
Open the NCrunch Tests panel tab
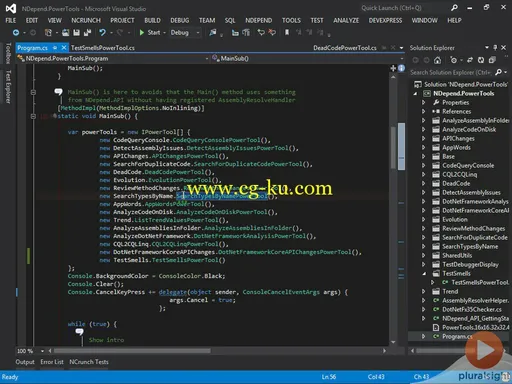pyautogui.click(x=89, y=362)
